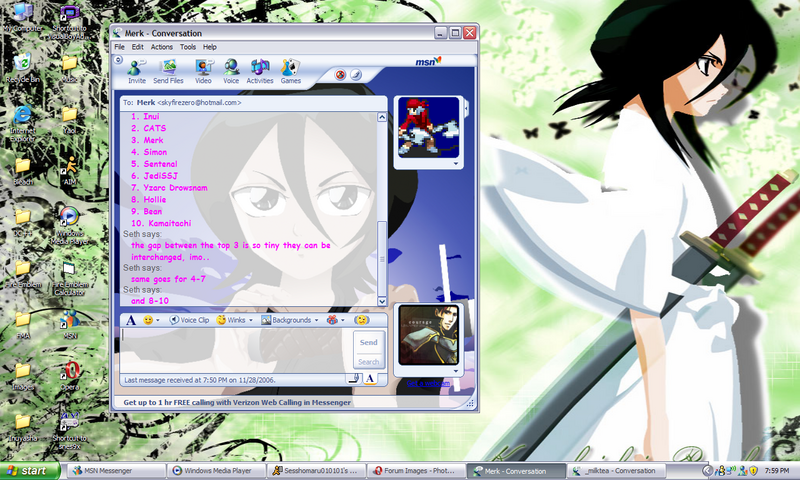Click my own display picture thumbnail
This screenshot has width=800, height=480.
429,335
